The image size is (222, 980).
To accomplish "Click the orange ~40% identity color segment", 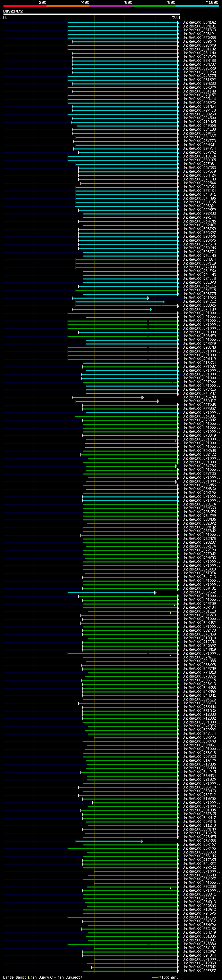I will click(x=68, y=6).
